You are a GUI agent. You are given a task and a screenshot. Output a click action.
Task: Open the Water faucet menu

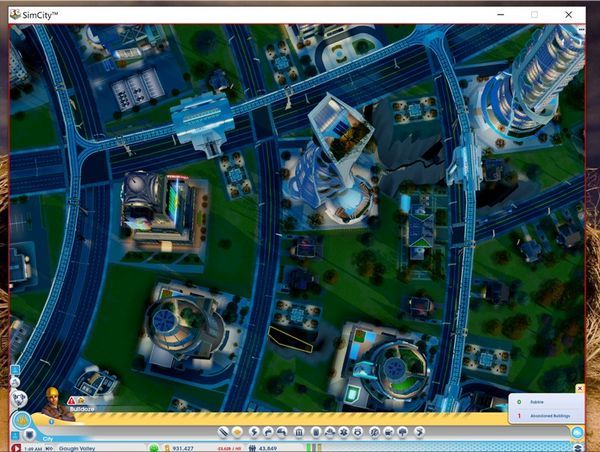[268, 432]
